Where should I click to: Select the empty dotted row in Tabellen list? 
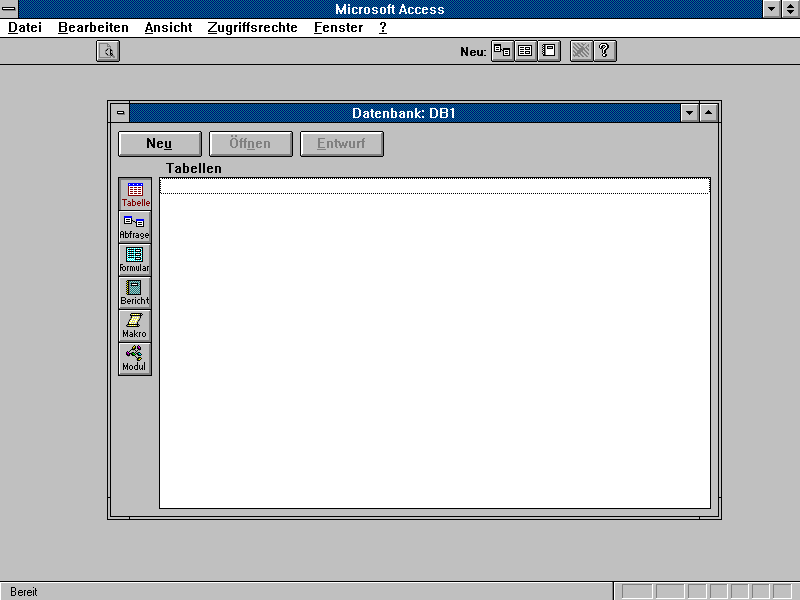coord(435,186)
